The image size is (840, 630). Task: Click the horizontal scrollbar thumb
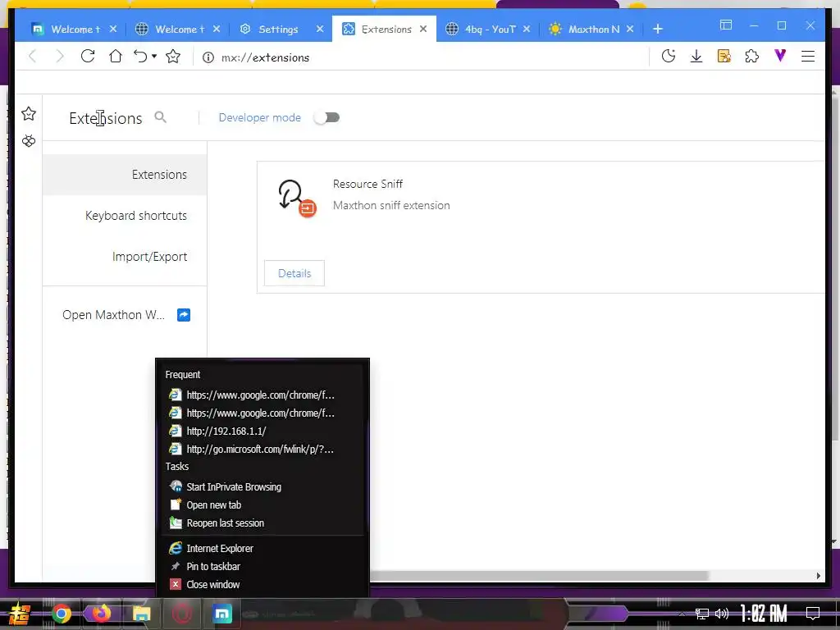point(539,575)
